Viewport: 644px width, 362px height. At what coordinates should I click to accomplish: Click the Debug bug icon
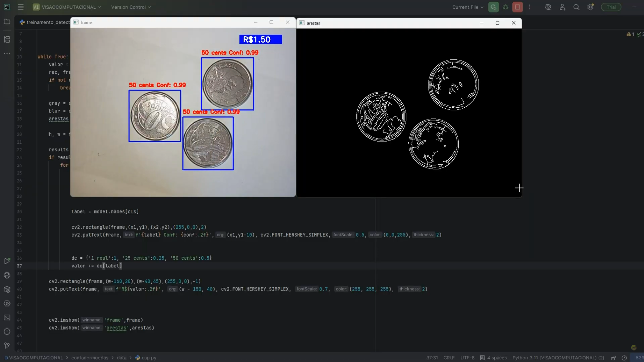coord(505,7)
